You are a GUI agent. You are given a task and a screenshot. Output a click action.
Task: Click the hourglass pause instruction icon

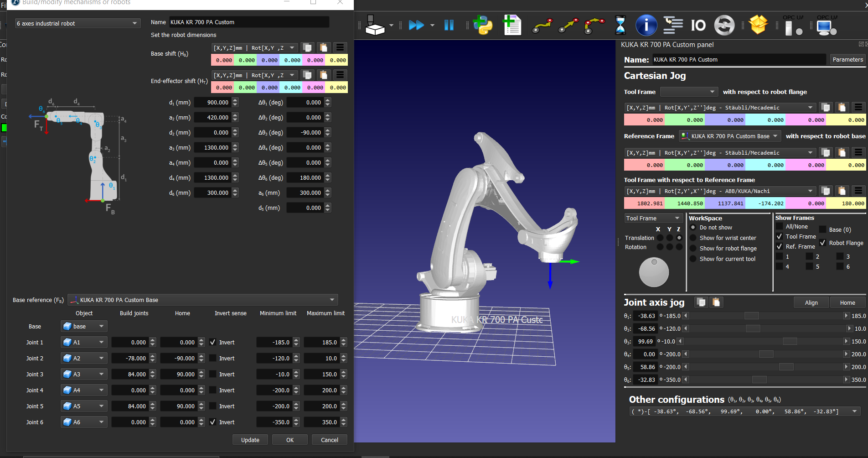click(x=620, y=25)
